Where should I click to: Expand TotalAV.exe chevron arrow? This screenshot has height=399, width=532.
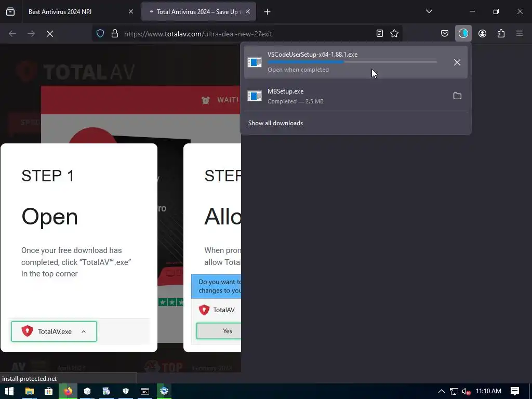[x=84, y=331]
